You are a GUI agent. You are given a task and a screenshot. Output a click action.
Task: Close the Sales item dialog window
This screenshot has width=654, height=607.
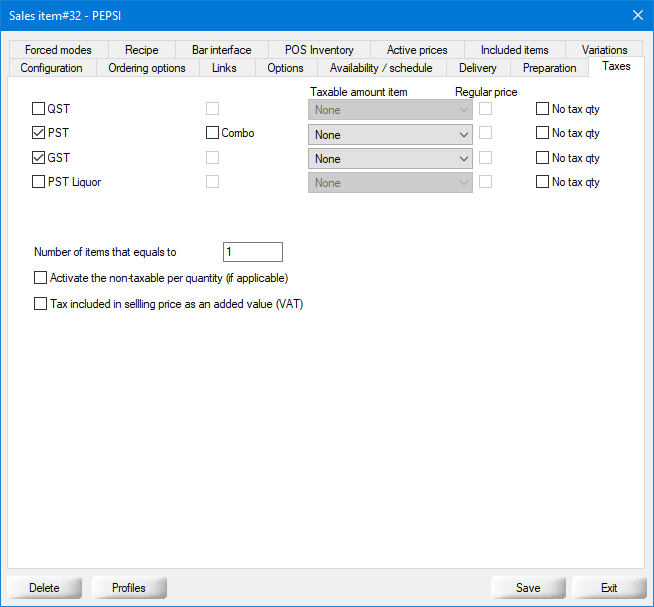pyautogui.click(x=637, y=15)
